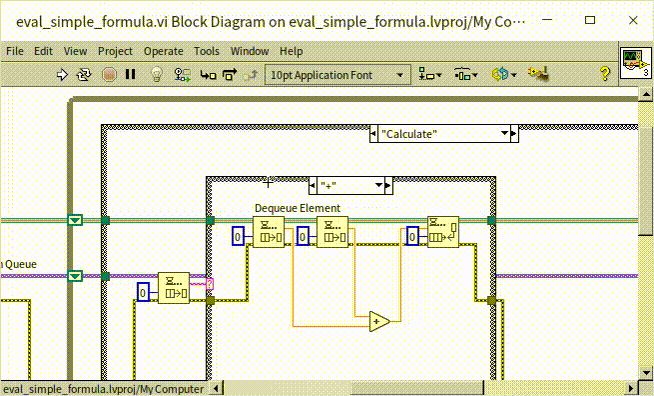This screenshot has width=654, height=396.
Task: Go to next case after "+"
Action: point(388,185)
